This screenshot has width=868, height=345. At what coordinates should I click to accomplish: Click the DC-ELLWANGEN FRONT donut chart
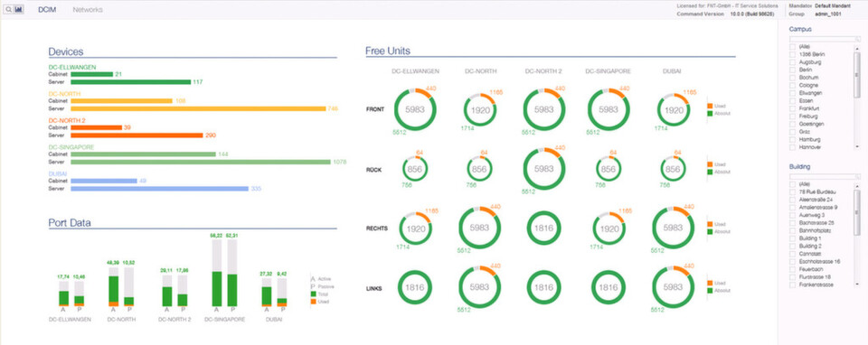(415, 109)
